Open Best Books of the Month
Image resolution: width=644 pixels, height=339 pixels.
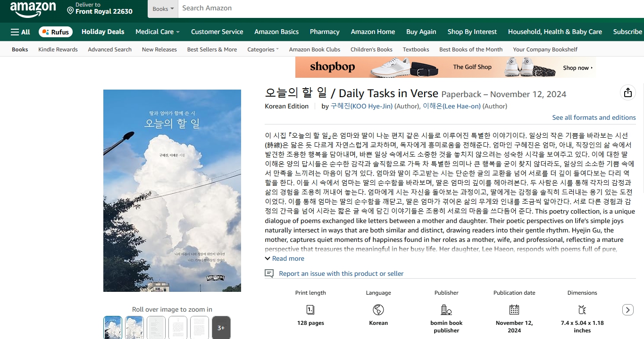(471, 50)
